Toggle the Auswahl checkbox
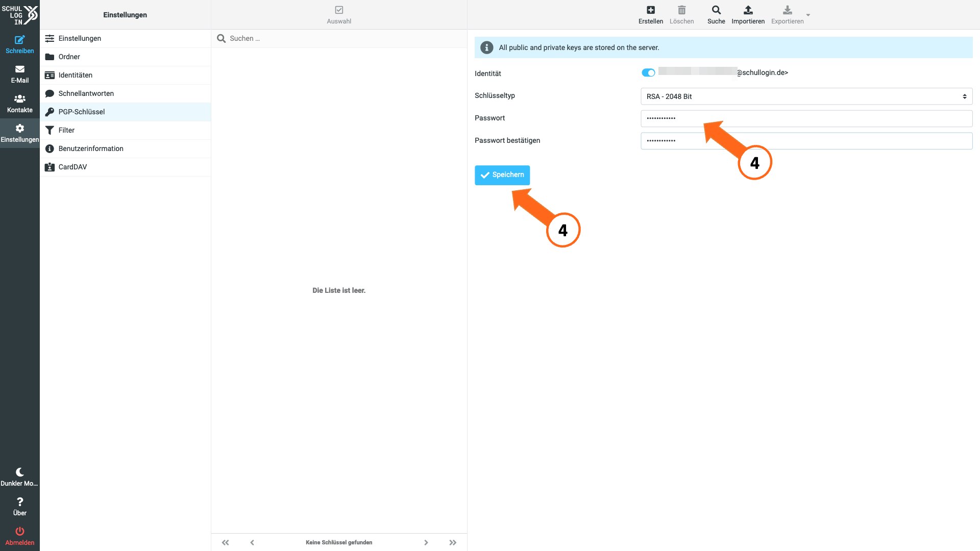The width and height of the screenshot is (980, 551). [x=339, y=10]
